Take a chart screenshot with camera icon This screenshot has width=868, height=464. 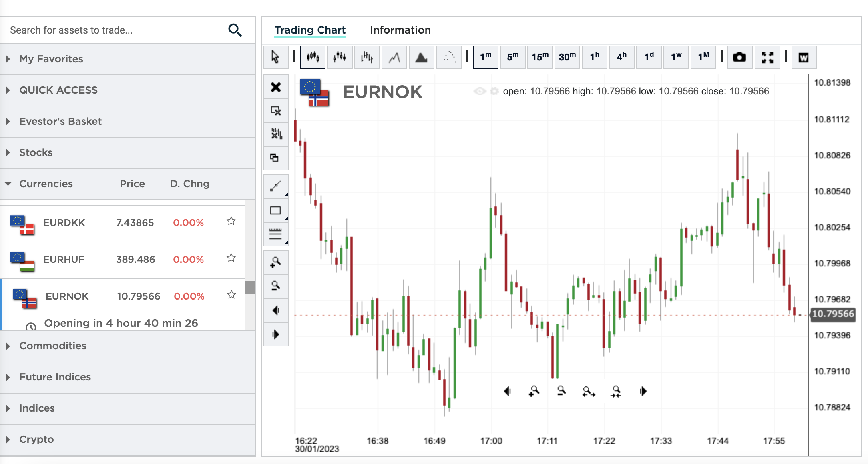coord(739,57)
